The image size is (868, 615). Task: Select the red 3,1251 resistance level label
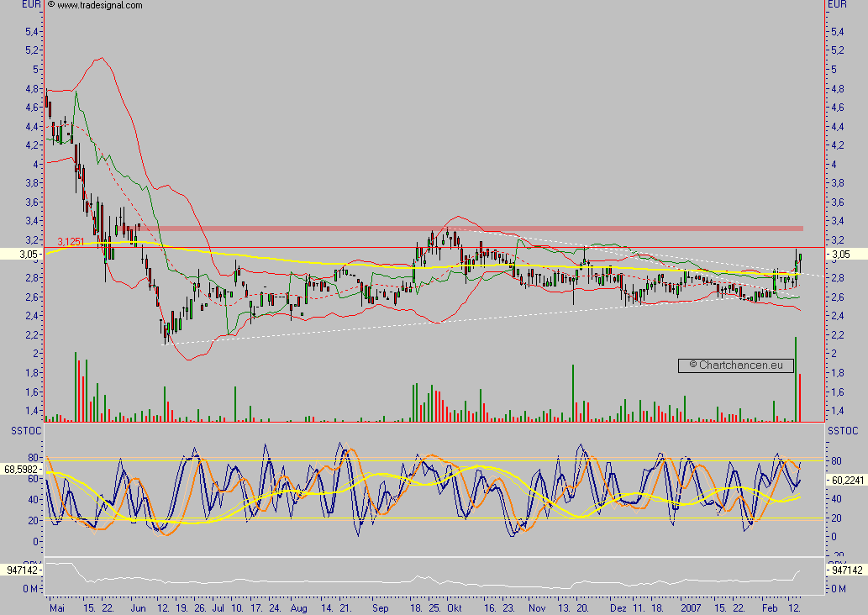coord(71,242)
